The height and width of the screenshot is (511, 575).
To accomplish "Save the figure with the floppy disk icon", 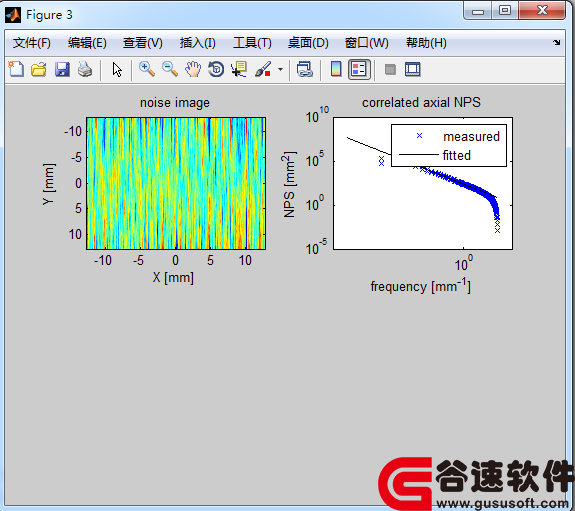I will point(62,69).
